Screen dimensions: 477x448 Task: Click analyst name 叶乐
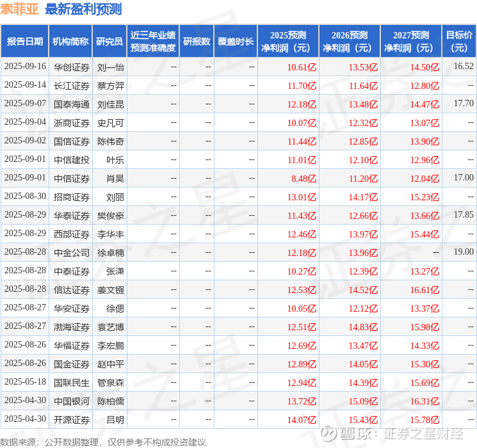tap(115, 160)
